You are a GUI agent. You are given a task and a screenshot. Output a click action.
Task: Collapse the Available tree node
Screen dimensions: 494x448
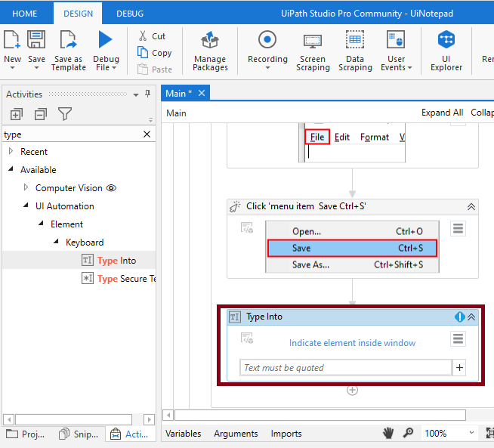tap(11, 169)
